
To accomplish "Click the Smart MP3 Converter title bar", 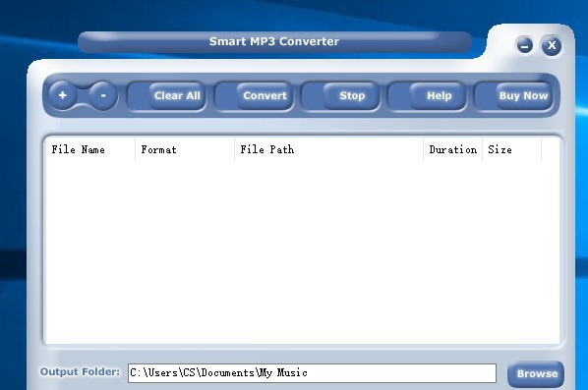I will (274, 41).
